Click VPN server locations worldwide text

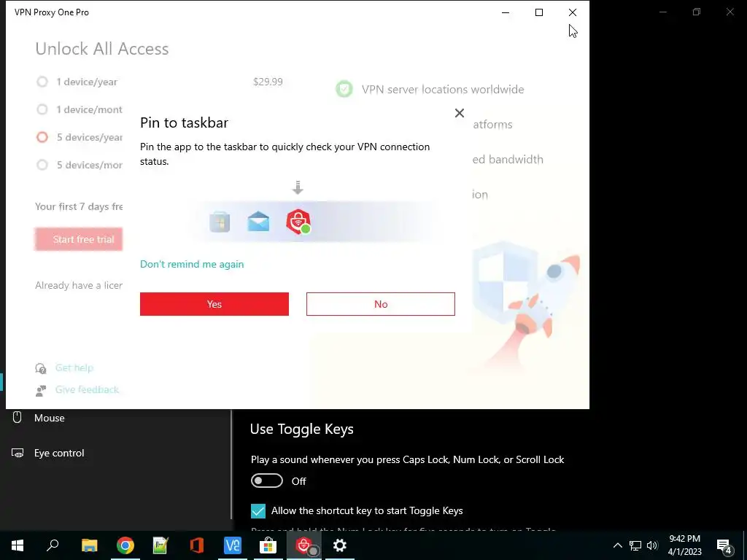tap(443, 90)
